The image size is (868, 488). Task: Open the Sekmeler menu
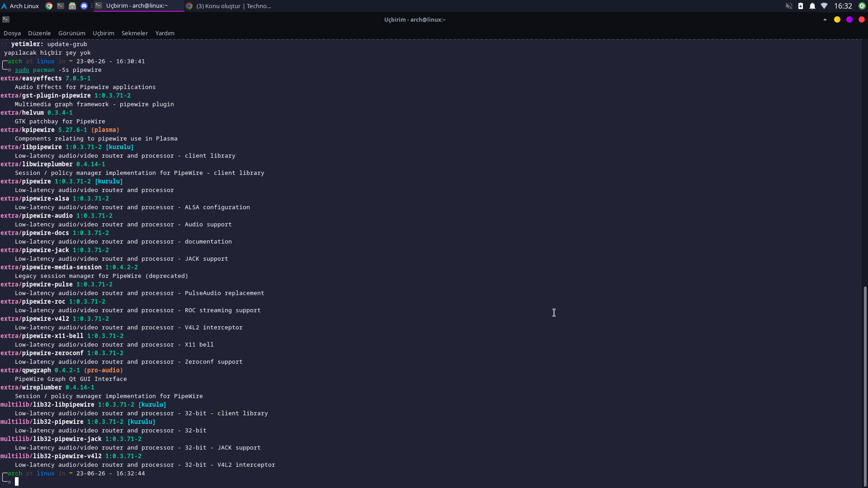pos(134,33)
